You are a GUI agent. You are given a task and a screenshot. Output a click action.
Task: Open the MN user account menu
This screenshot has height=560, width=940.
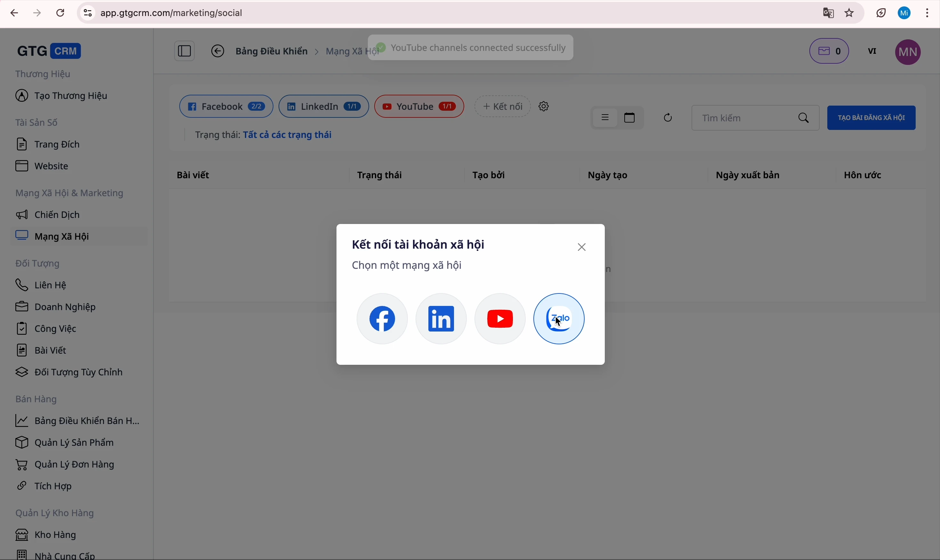[908, 52]
